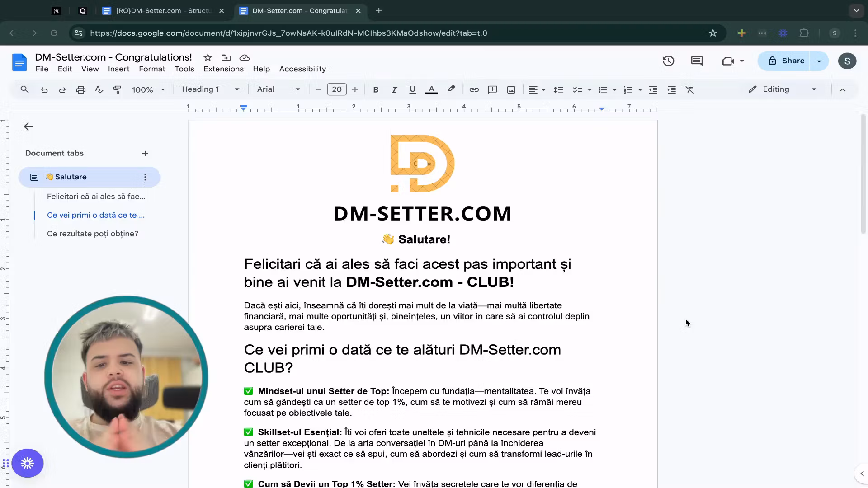The height and width of the screenshot is (488, 868).
Task: Open version history clock icon
Action: 668,61
